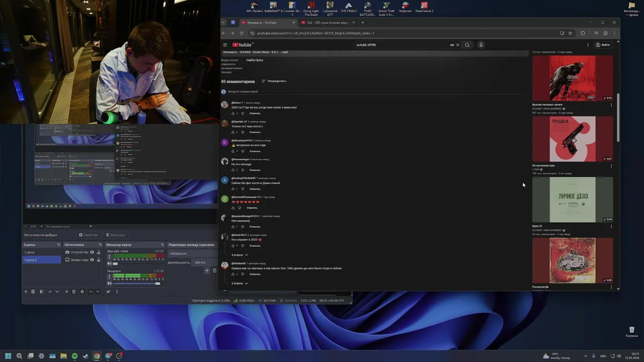The image size is (644, 362).
Task: Reply to @Andrey93Soldat93 comment via Ответить
Action: point(255,189)
